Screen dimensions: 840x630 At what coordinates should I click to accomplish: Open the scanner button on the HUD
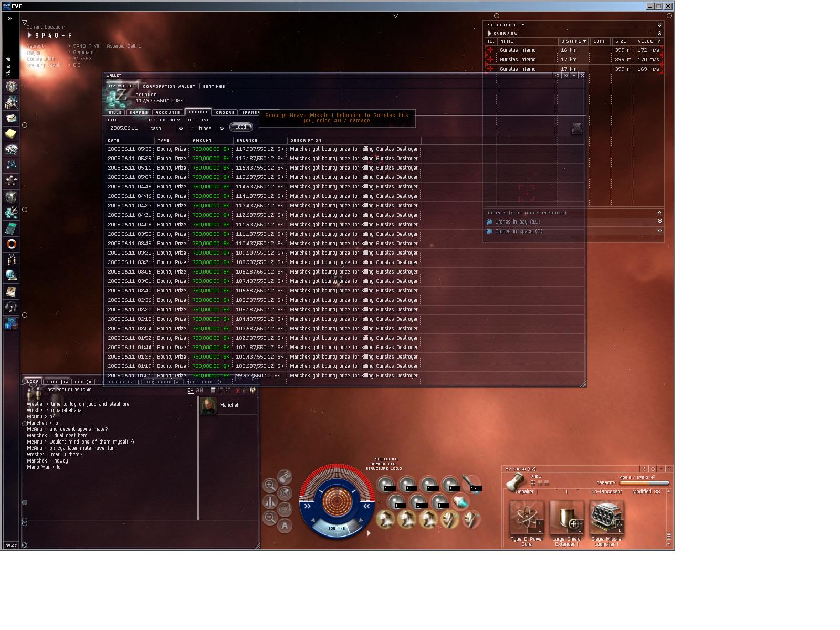(x=285, y=493)
